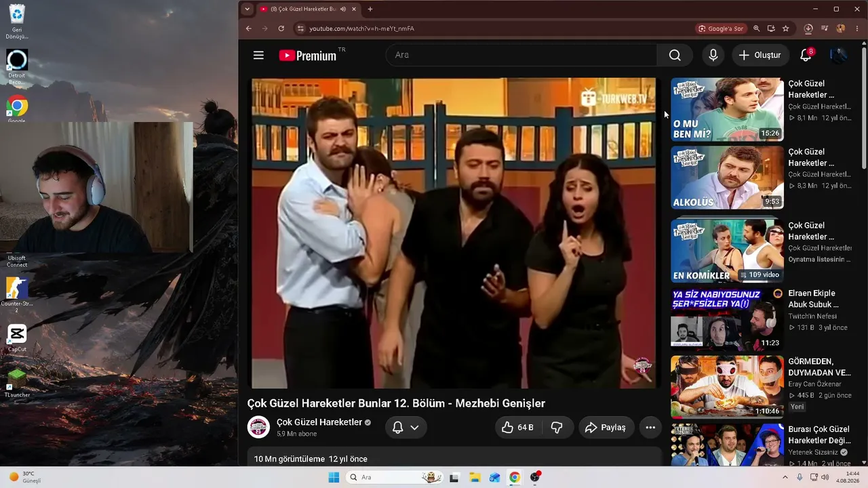Bookmark this page with the star icon
The image size is (868, 488).
click(786, 28)
